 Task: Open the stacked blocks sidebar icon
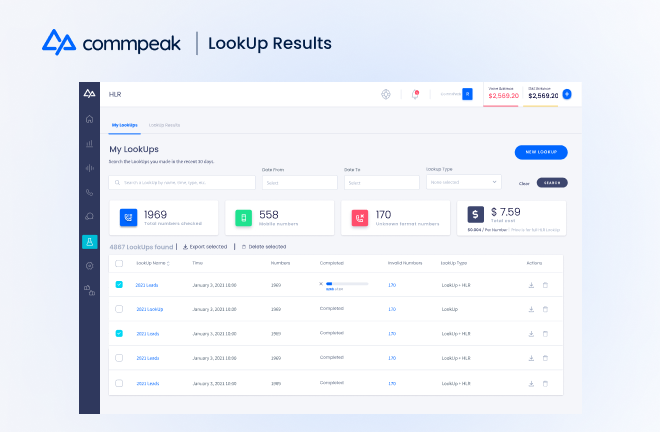click(89, 290)
